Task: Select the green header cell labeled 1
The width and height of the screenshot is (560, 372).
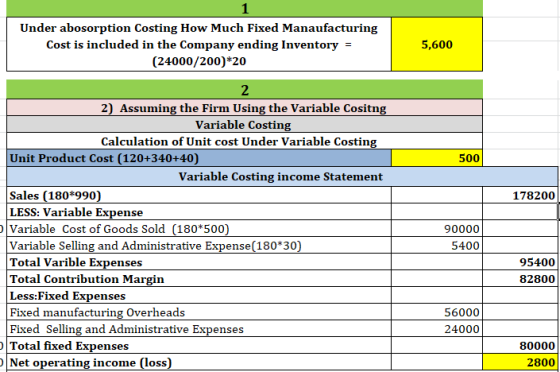Action: pos(244,8)
